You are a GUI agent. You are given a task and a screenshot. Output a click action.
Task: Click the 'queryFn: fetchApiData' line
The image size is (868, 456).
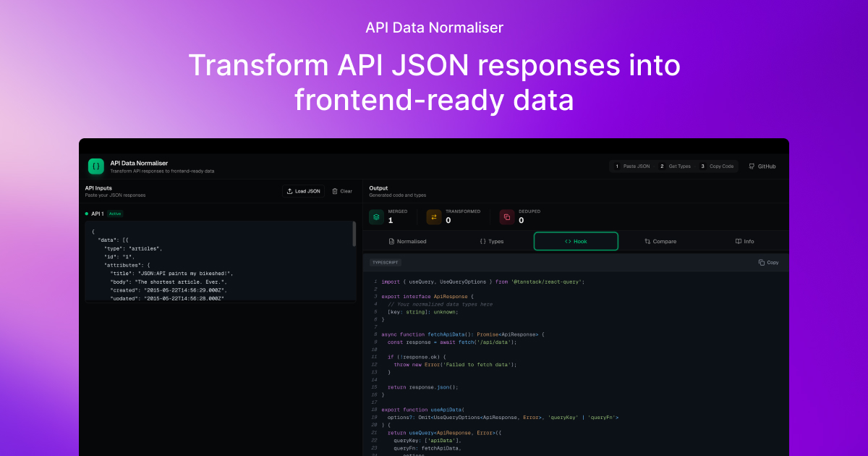coord(427,448)
